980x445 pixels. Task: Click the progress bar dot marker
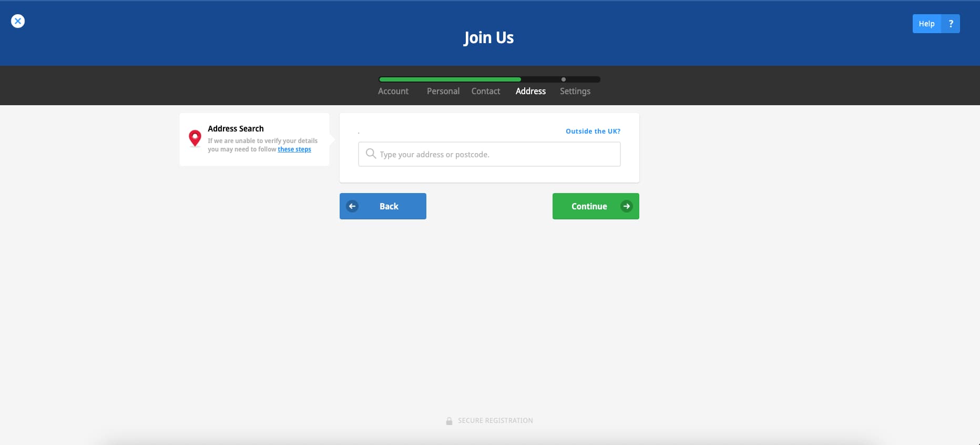(x=564, y=79)
